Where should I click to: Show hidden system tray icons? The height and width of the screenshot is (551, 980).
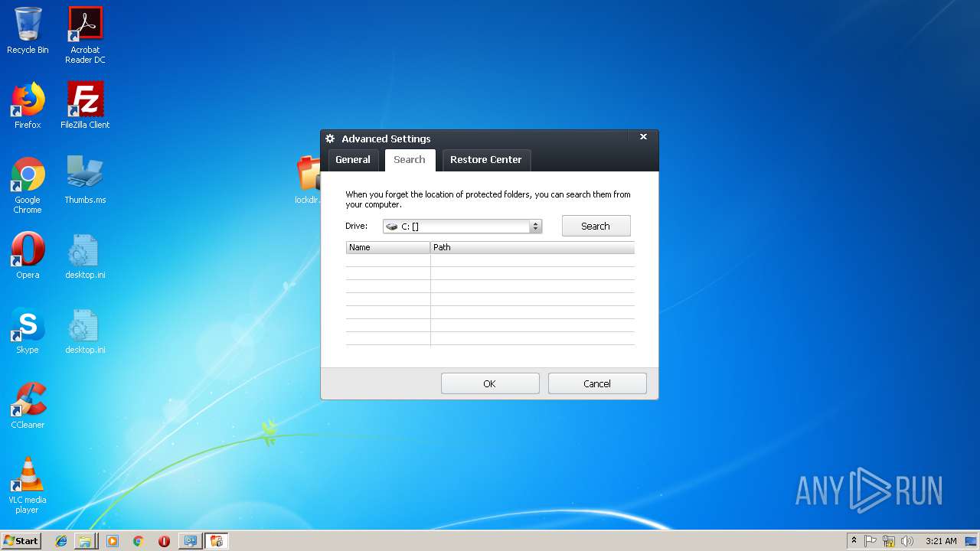click(854, 541)
